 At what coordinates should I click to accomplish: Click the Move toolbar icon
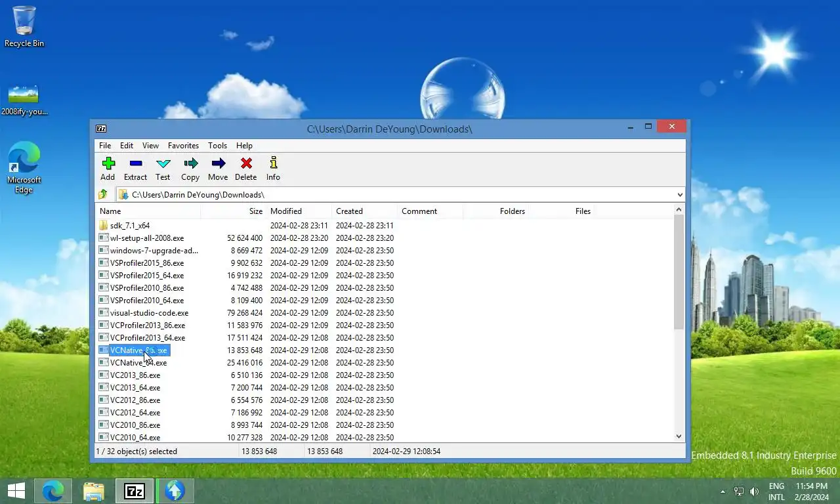tap(218, 169)
